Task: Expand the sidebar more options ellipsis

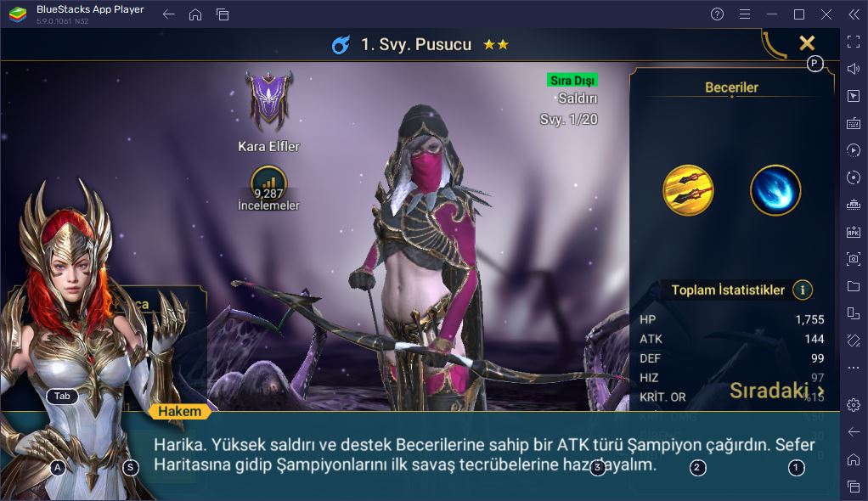Action: point(854,368)
